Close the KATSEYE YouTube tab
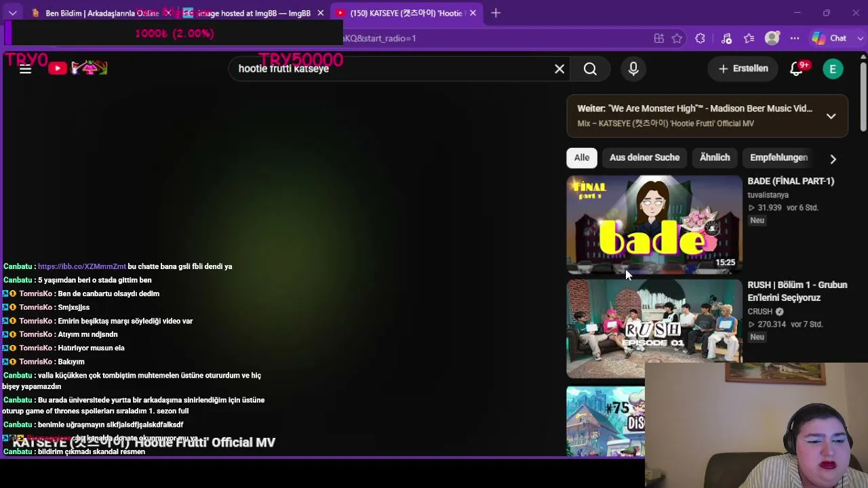This screenshot has height=488, width=868. click(473, 13)
